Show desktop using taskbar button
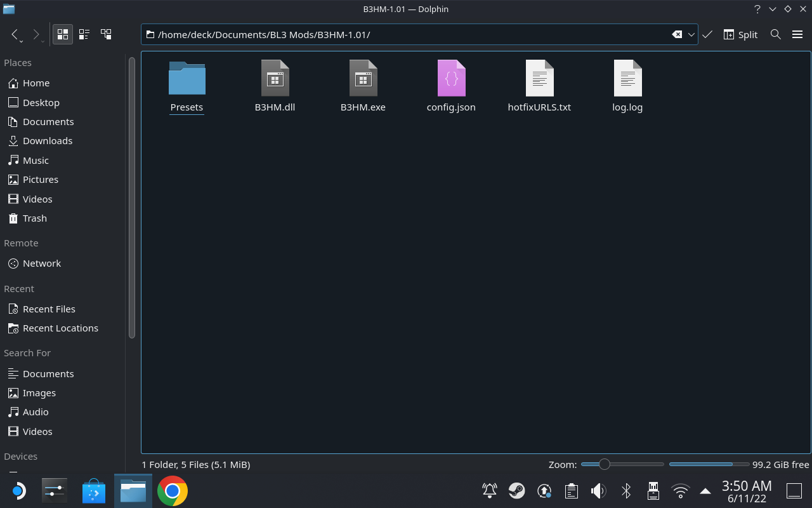 point(794,491)
